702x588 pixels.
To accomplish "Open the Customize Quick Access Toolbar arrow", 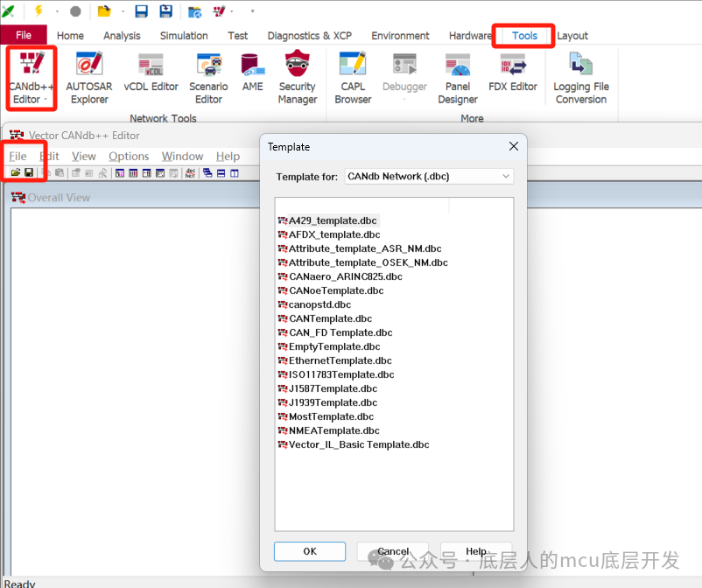I will pos(252,11).
